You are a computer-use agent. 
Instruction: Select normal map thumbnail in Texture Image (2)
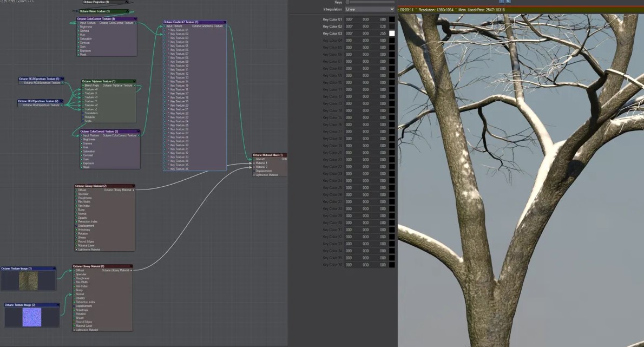[x=31, y=317]
